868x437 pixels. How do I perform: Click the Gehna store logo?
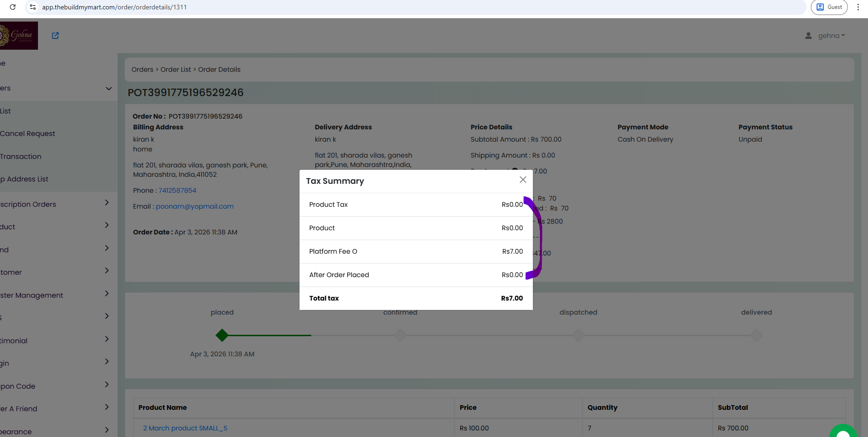click(19, 36)
